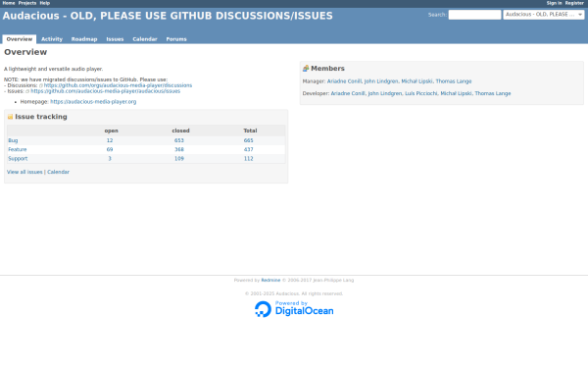Image resolution: width=588 pixels, height=368 pixels.
Task: Click the 'closed' column header
Action: click(x=180, y=131)
